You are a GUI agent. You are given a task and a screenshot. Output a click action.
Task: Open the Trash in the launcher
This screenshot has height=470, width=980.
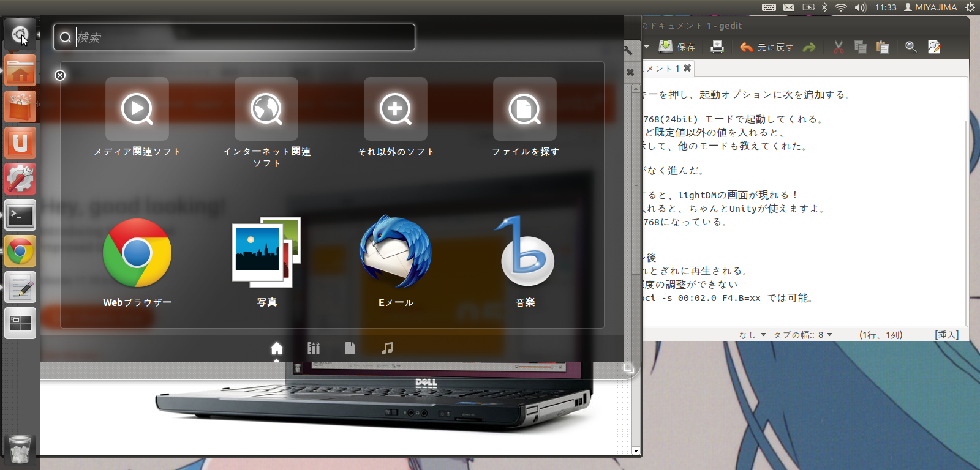(20, 450)
